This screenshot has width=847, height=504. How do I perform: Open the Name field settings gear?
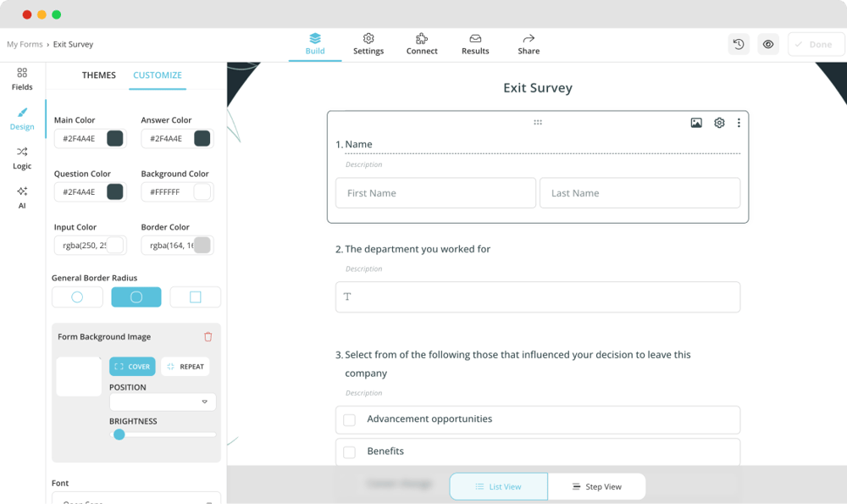click(719, 123)
